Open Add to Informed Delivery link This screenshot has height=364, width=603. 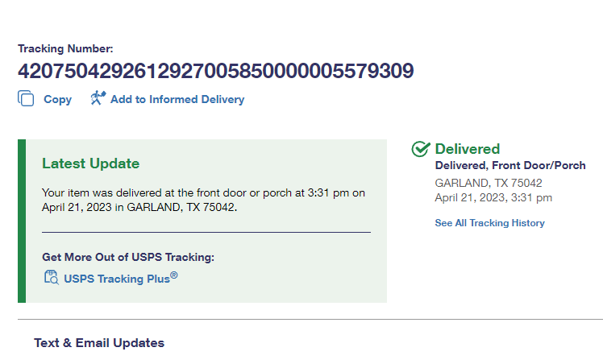(177, 100)
